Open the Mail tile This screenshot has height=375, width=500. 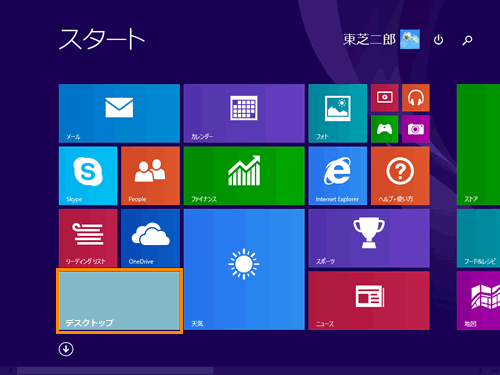[119, 113]
